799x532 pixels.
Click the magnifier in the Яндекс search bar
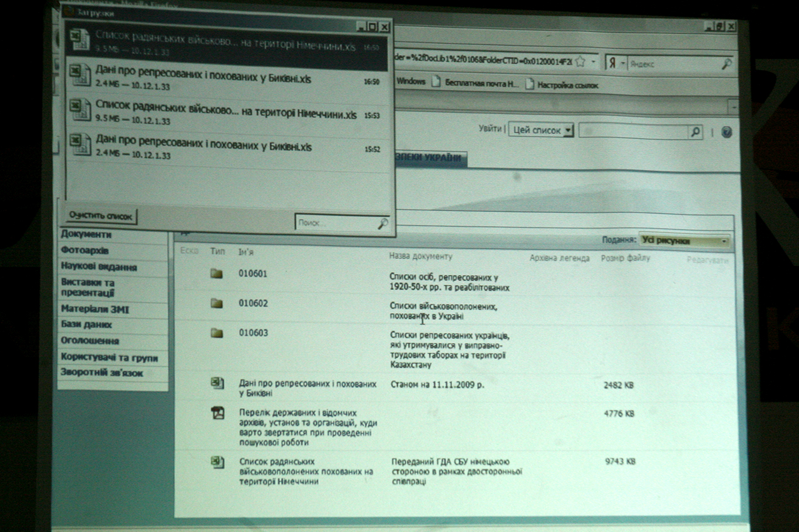tap(726, 63)
